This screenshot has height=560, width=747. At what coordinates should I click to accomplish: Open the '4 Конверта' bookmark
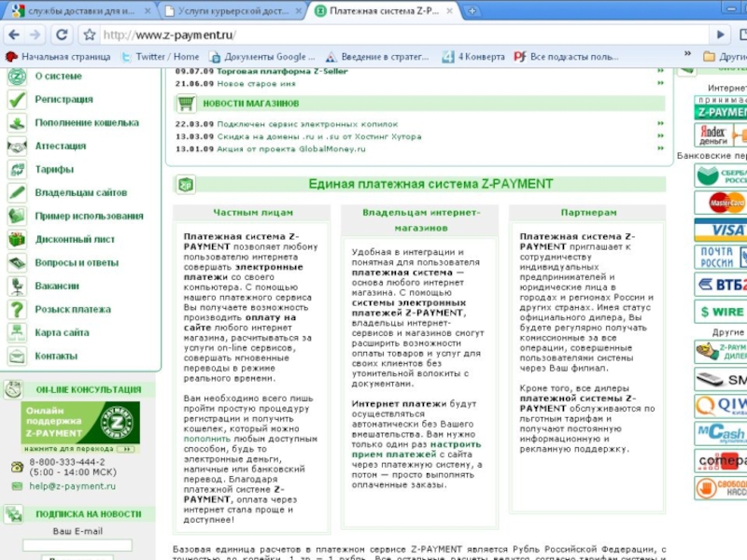click(473, 57)
